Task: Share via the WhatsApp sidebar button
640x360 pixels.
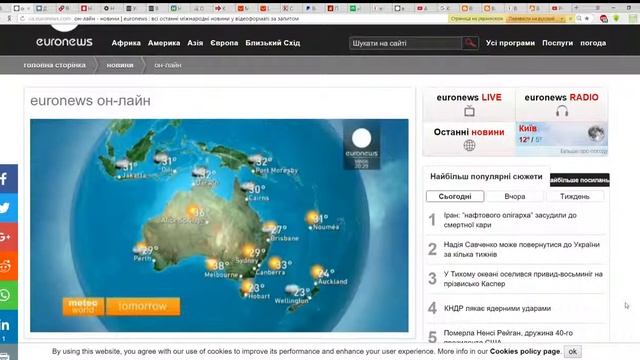Action: [9, 295]
